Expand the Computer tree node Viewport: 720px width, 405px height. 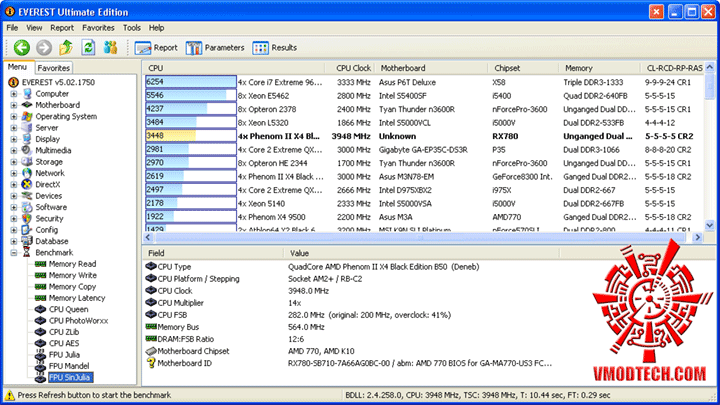click(x=14, y=94)
